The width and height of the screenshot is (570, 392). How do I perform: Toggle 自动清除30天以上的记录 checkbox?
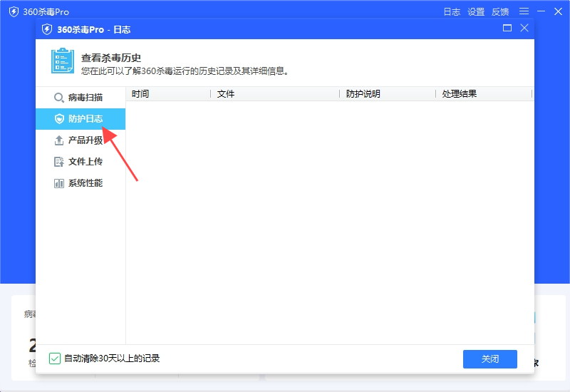tap(55, 359)
